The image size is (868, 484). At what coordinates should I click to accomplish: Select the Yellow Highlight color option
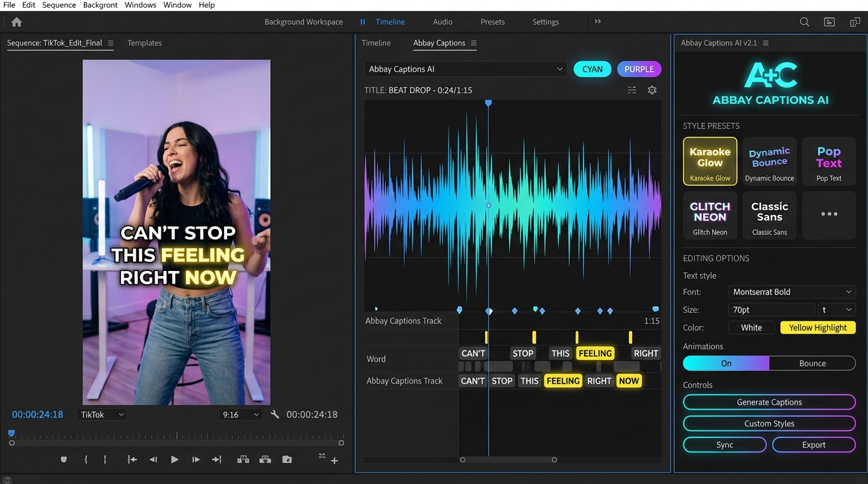(818, 328)
